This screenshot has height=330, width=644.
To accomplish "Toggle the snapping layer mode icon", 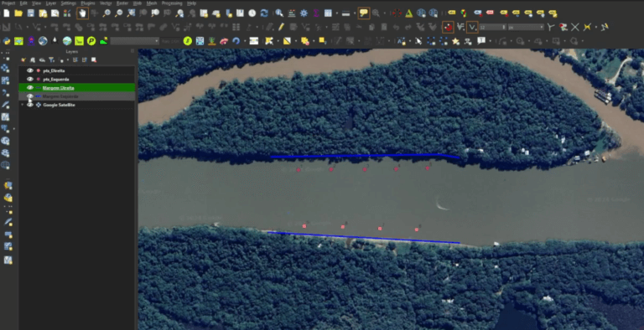I will [460, 28].
